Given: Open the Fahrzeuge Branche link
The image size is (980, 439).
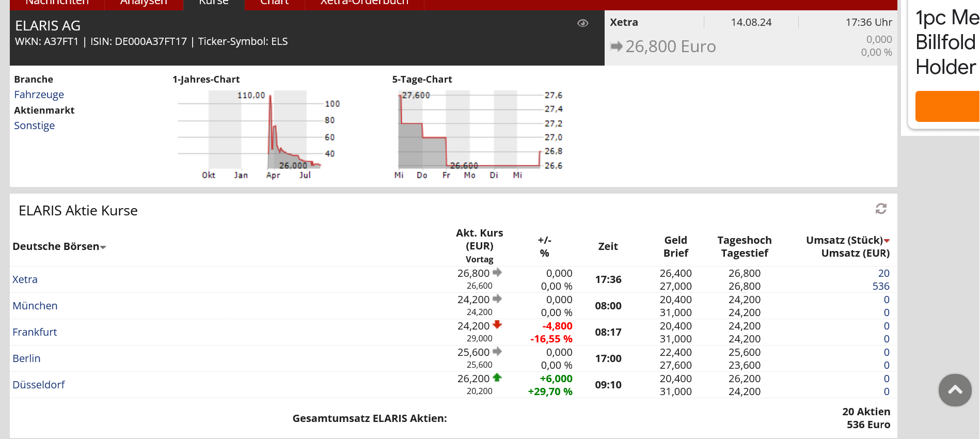Looking at the screenshot, I should (x=39, y=95).
